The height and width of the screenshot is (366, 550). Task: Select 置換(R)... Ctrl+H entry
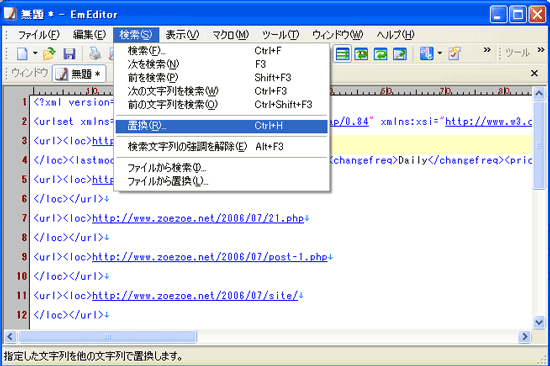click(x=222, y=126)
